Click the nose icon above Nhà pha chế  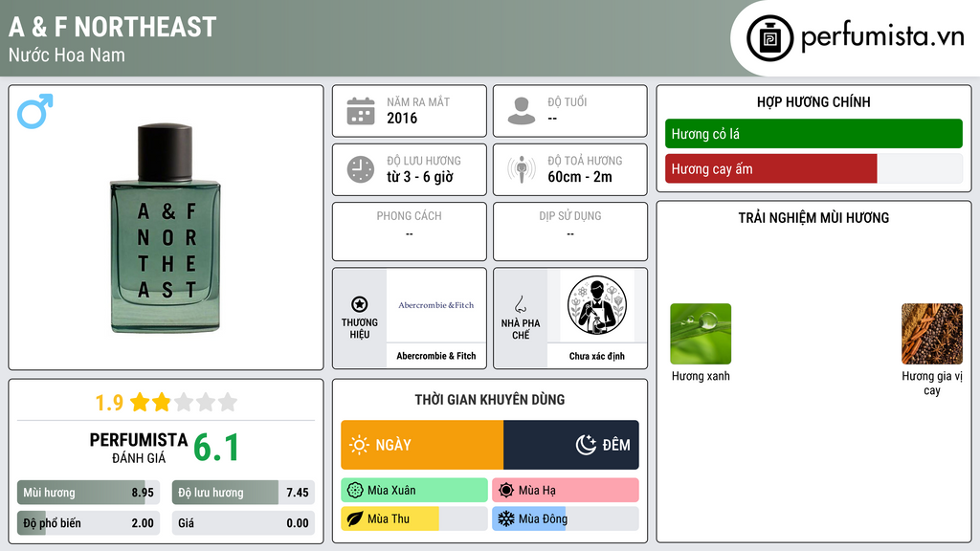(520, 304)
